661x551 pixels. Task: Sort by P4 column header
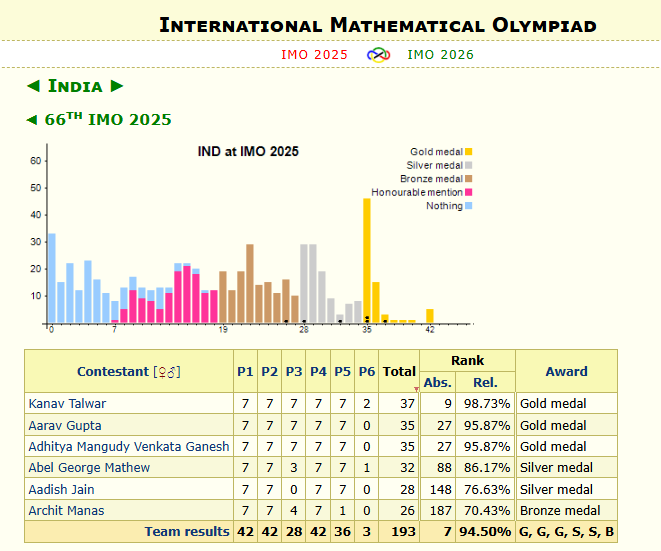(x=318, y=371)
